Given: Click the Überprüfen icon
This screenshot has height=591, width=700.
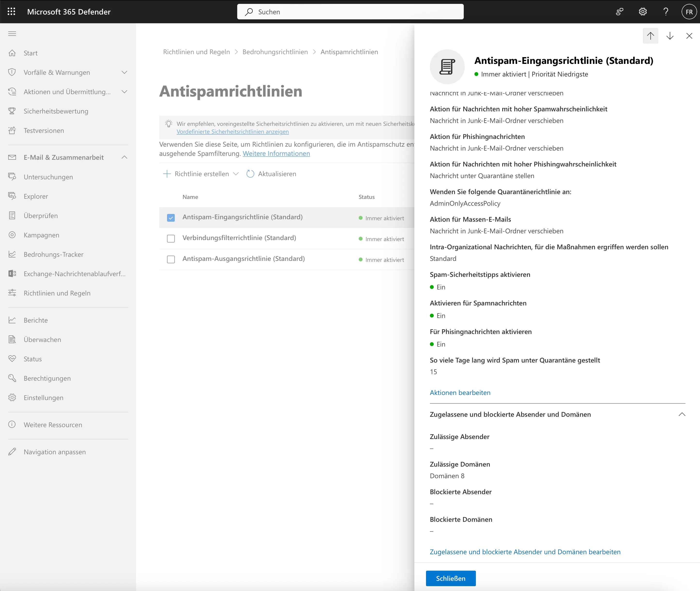Looking at the screenshot, I should (x=12, y=215).
